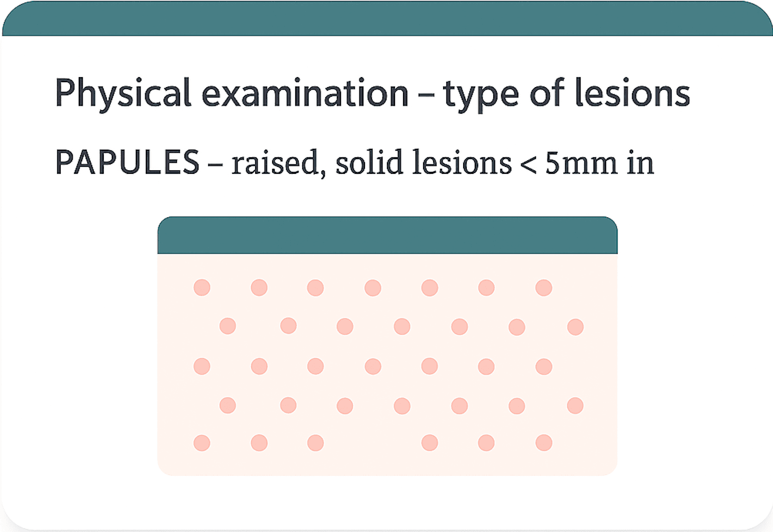The height and width of the screenshot is (532, 773).
Task: Click the teal header bar at the slide top
Action: (387, 19)
